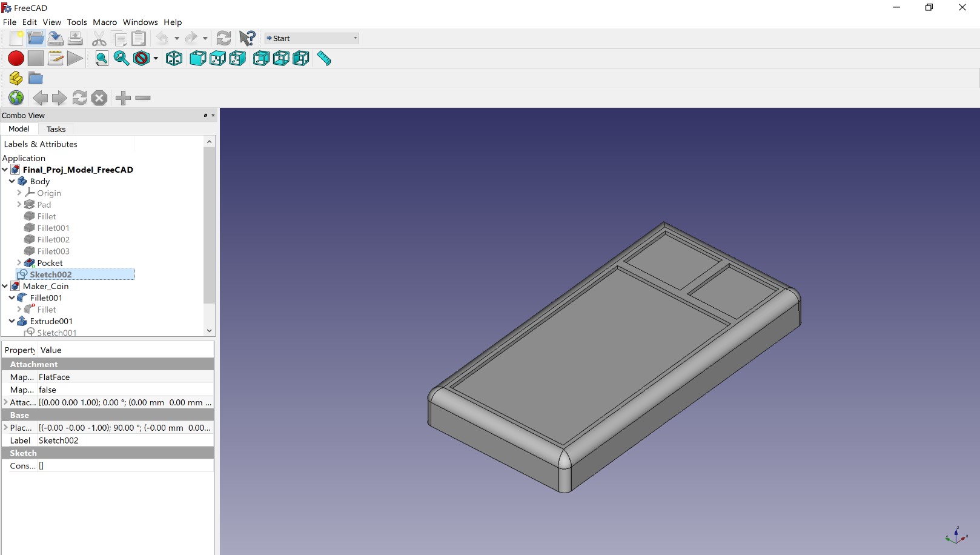Open website globe icon
This screenshot has width=980, height=555.
16,98
